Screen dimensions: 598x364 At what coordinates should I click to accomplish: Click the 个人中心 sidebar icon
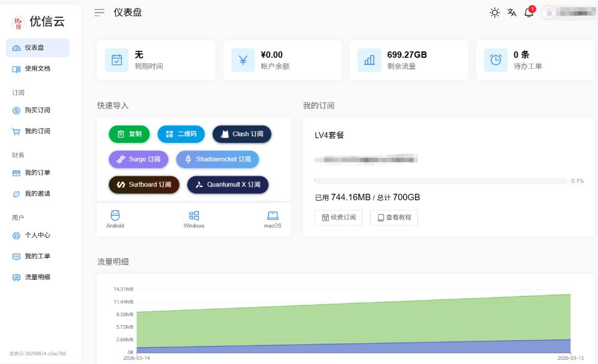17,235
